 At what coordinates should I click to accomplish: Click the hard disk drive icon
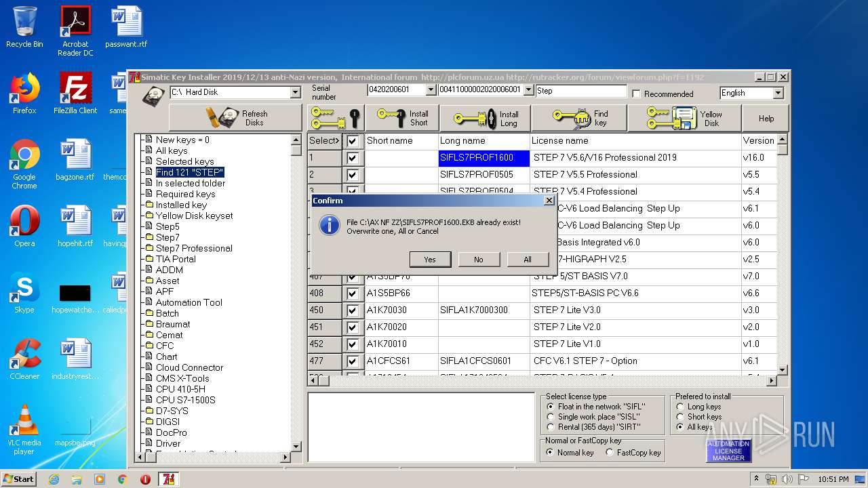(153, 96)
